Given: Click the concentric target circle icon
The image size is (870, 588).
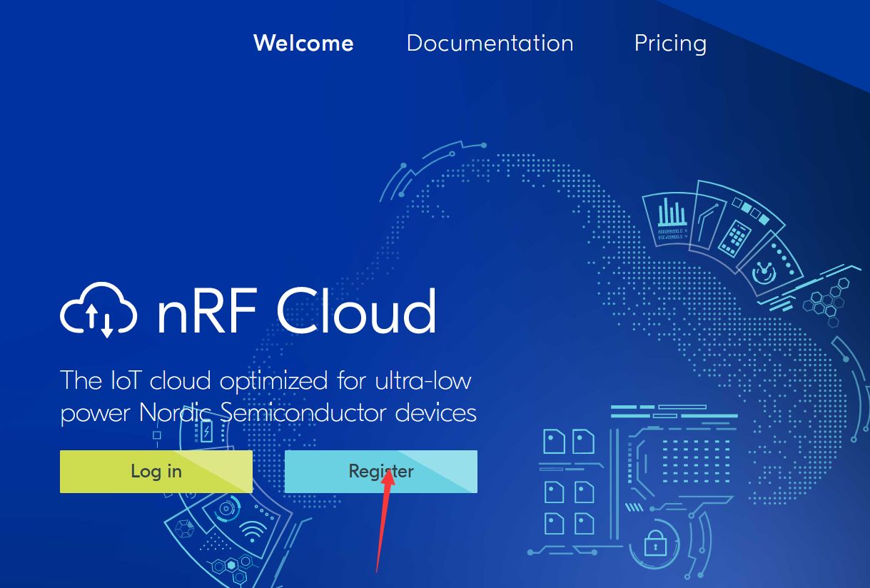Looking at the screenshot, I should pos(227,509).
